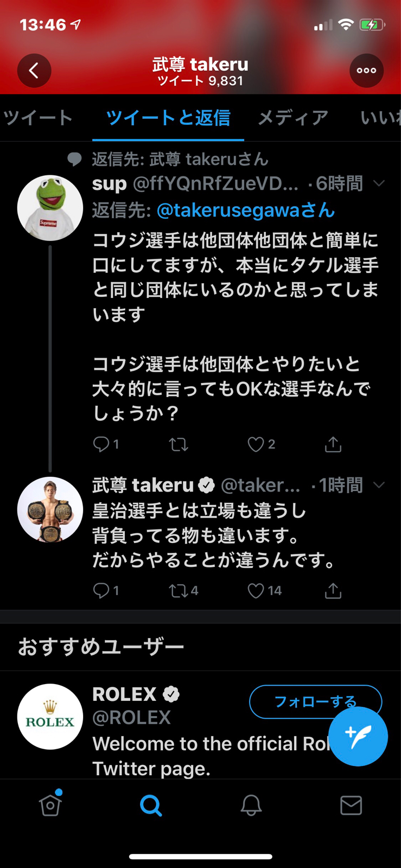Image resolution: width=401 pixels, height=868 pixels.
Task: Tap the compose tweet floating button
Action: click(358, 736)
